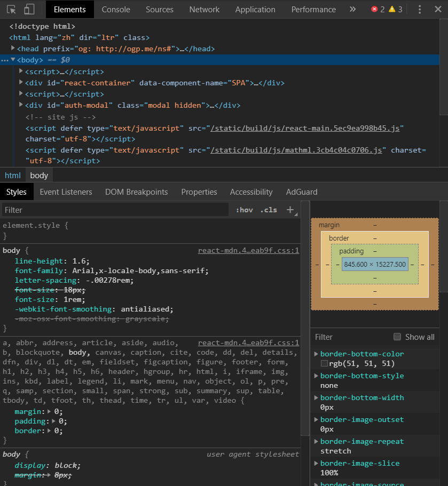
Task: Toggle the device toolbar icon
Action: click(x=29, y=10)
